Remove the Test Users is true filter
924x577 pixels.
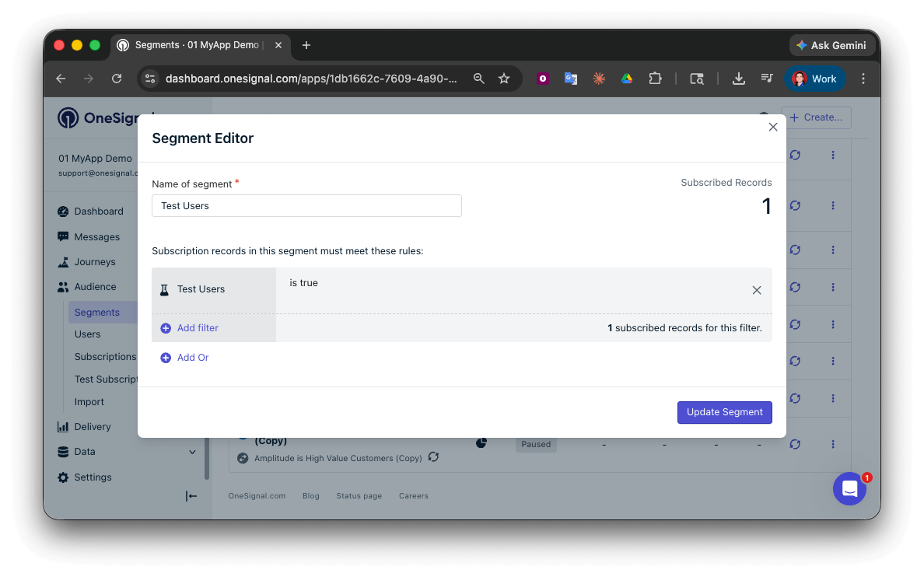click(756, 290)
